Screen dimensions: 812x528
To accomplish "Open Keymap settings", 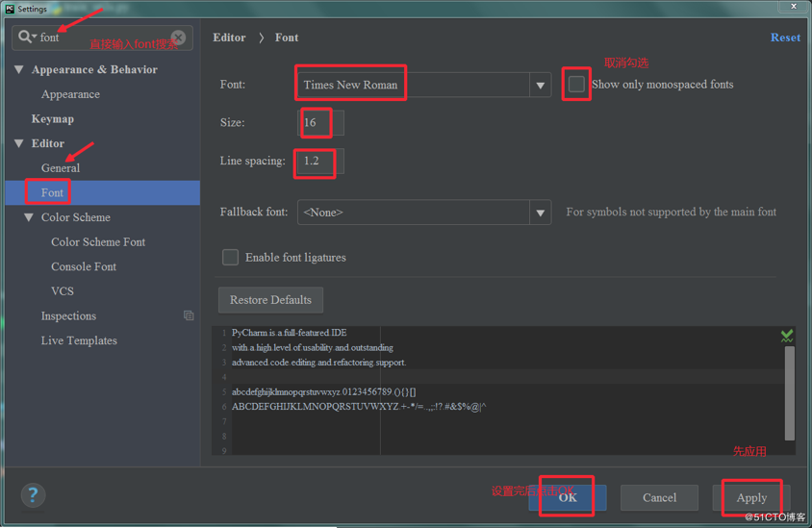I will (x=52, y=119).
